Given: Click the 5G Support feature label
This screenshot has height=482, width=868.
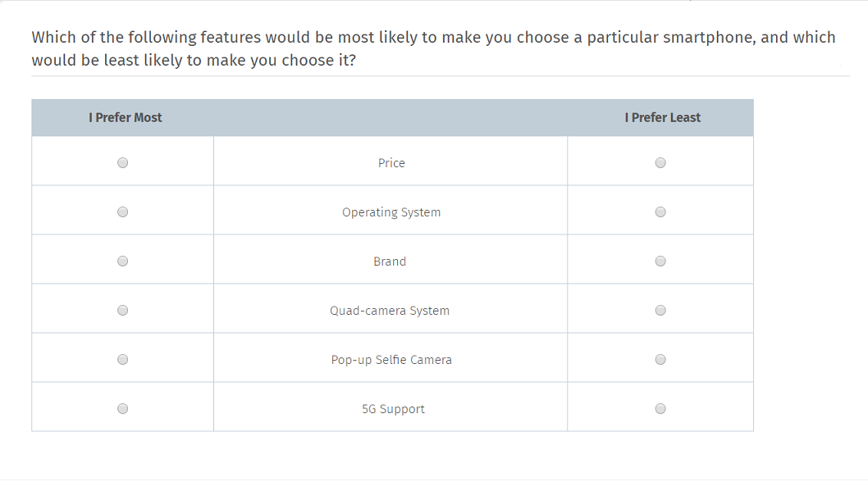Looking at the screenshot, I should pos(393,409).
